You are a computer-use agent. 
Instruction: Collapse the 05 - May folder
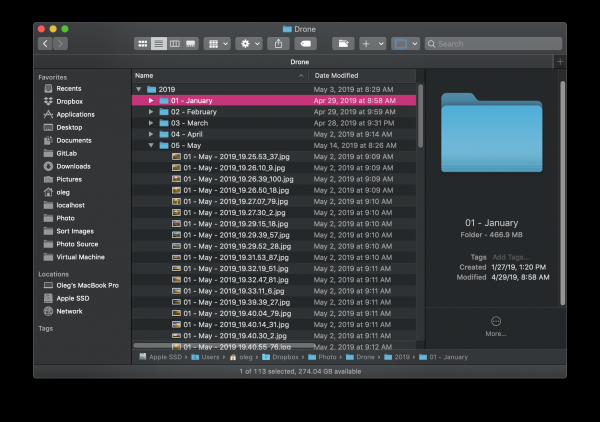coord(151,145)
